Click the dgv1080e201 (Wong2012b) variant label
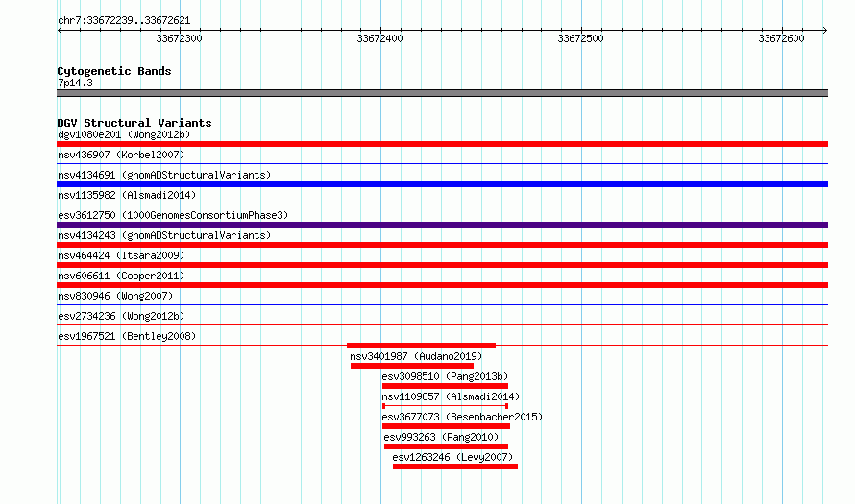Viewport: 855px width, 504px height. [124, 134]
